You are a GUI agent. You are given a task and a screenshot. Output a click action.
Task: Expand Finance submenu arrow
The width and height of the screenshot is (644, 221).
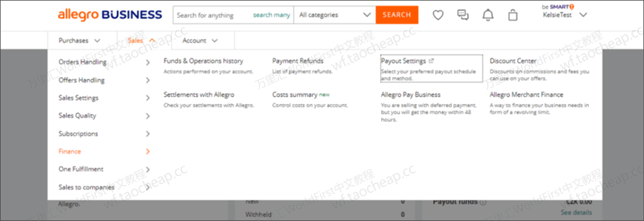(148, 152)
